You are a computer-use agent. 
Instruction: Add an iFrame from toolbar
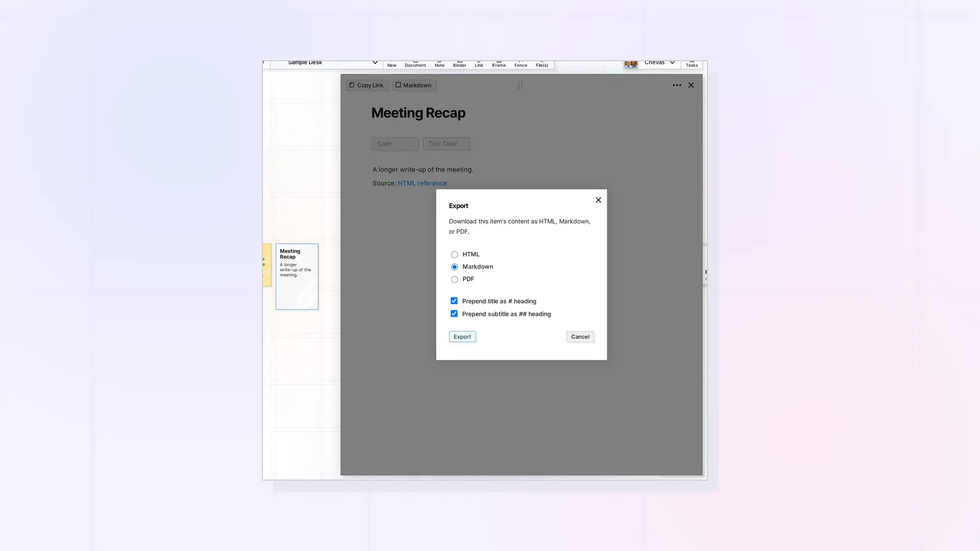499,64
